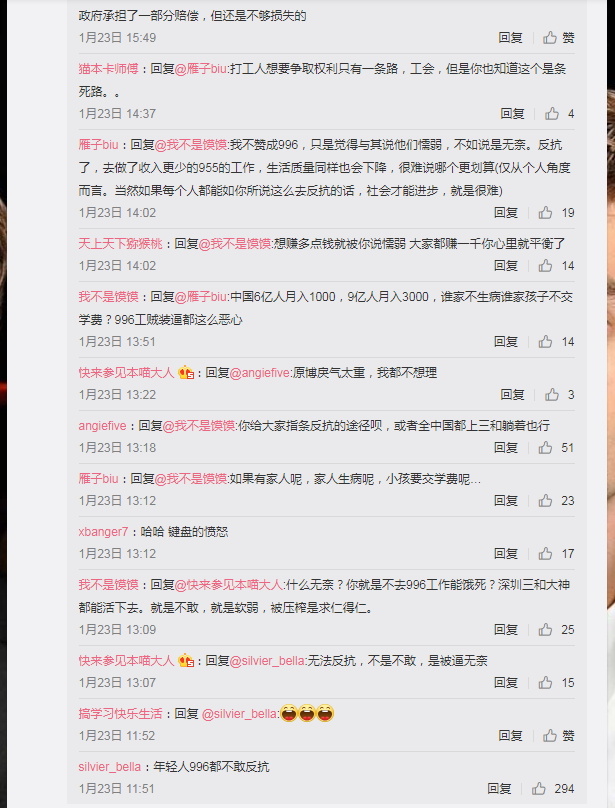The width and height of the screenshot is (615, 808).
Task: Open angiefive's profile from the 13:18 comment
Action: [x=102, y=426]
